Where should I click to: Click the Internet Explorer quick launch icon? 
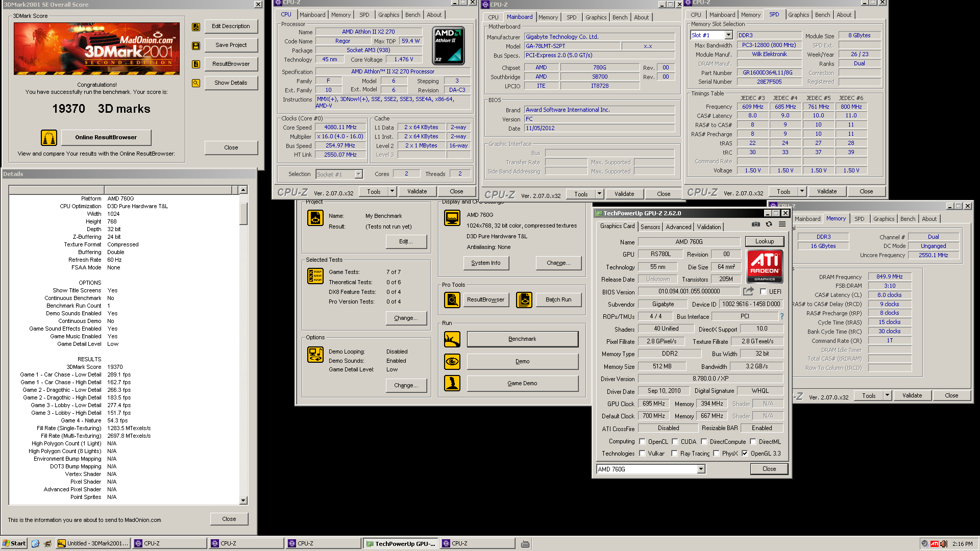click(35, 544)
